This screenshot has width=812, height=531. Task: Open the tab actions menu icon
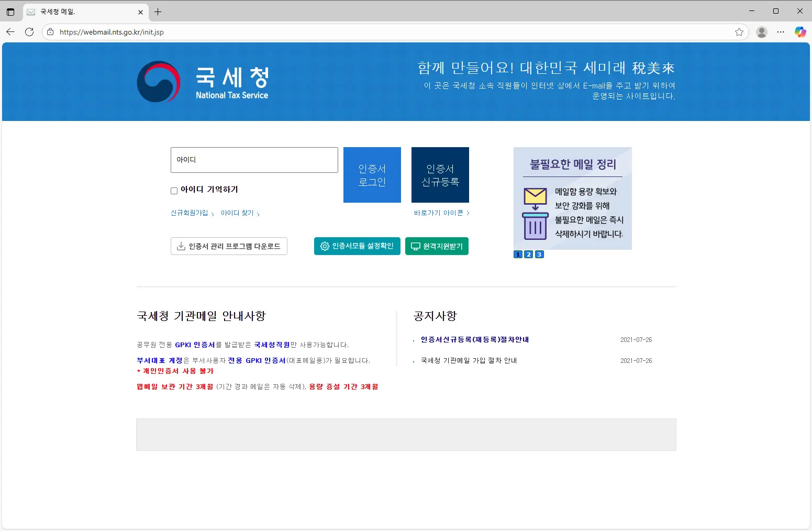tap(10, 12)
